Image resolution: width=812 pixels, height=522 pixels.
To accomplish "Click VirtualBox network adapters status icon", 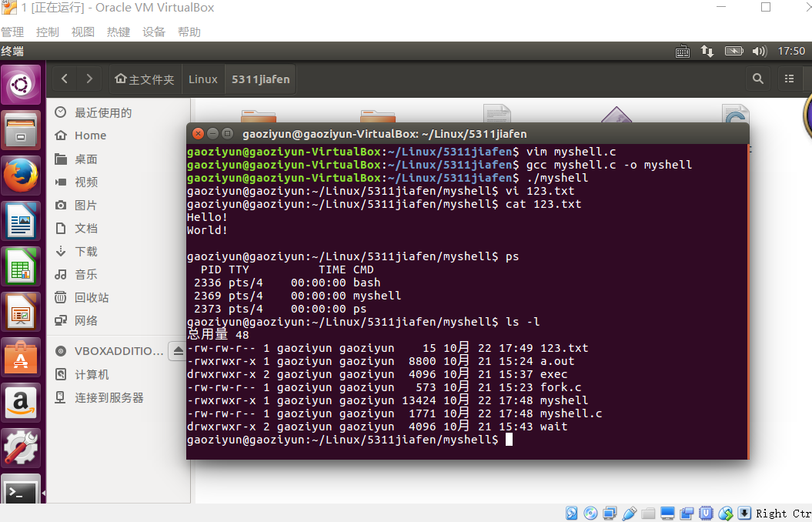I will (610, 514).
